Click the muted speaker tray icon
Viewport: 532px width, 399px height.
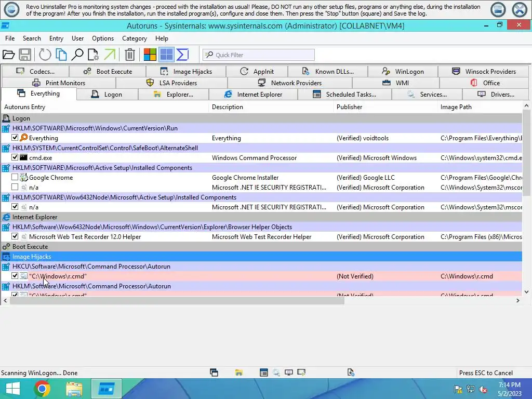click(x=483, y=389)
